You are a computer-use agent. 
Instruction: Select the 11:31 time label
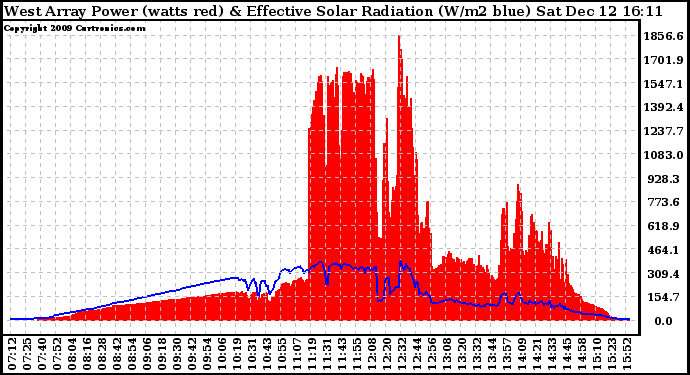327,354
